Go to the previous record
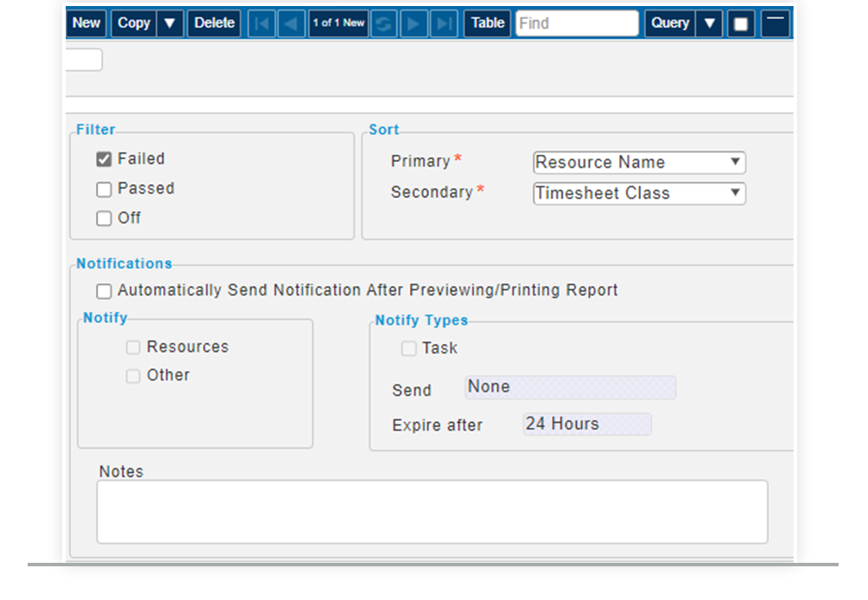Screen dimensions: 868x600 coord(290,23)
